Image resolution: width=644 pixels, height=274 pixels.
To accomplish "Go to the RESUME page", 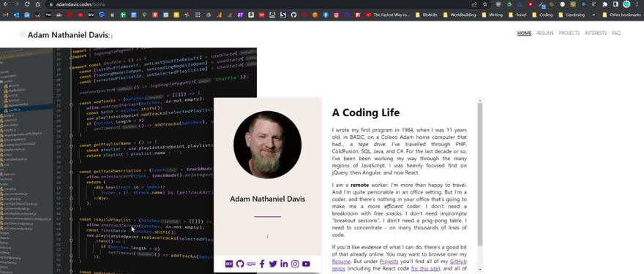I will pyautogui.click(x=545, y=33).
